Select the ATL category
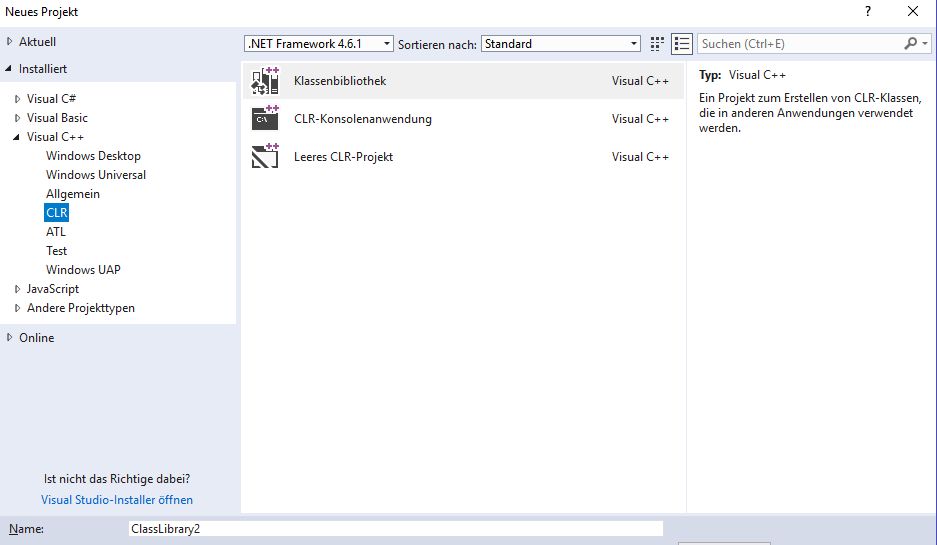This screenshot has height=545, width=937. (x=56, y=231)
